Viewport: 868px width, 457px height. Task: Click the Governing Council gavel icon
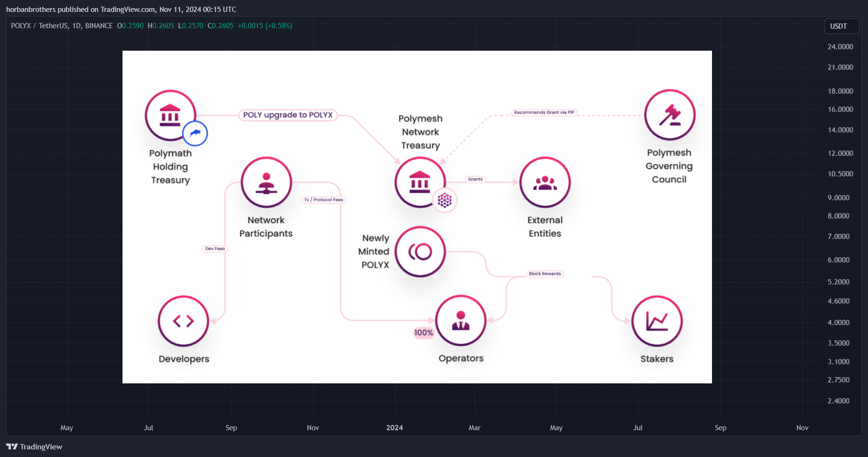click(670, 115)
